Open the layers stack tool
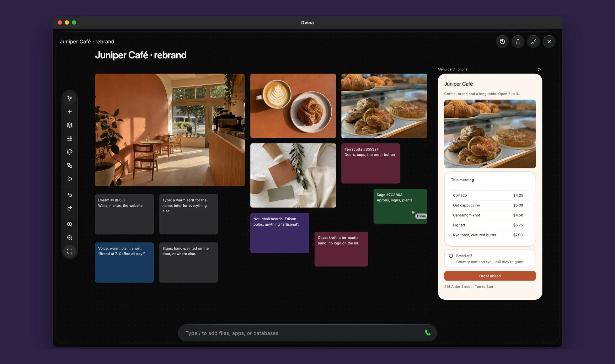The height and width of the screenshot is (364, 615). (70, 125)
